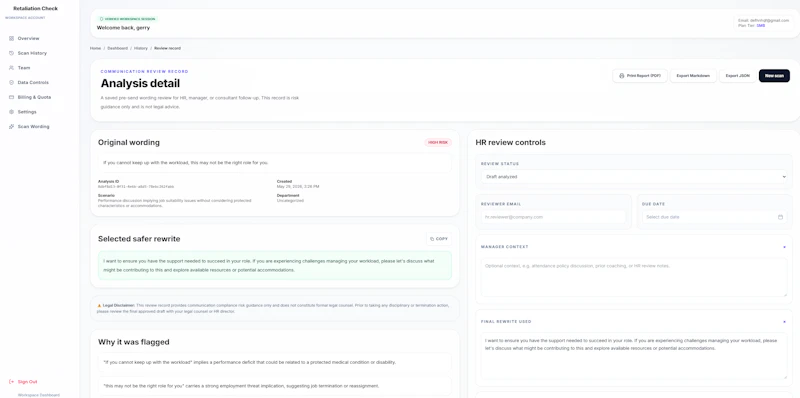Click the History breadcrumb link

click(x=141, y=48)
